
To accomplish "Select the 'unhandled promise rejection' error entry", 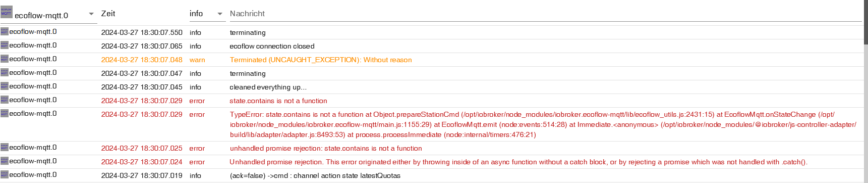I will tap(326, 148).
